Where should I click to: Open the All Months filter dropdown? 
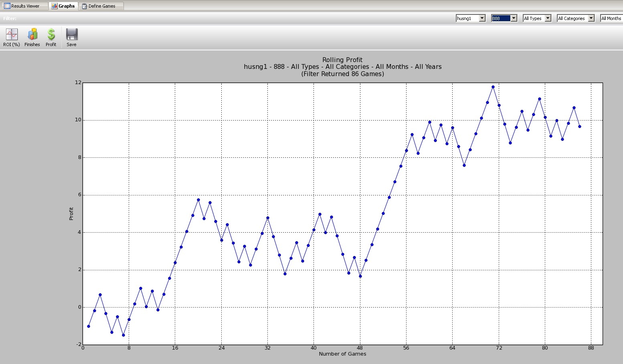(x=611, y=18)
